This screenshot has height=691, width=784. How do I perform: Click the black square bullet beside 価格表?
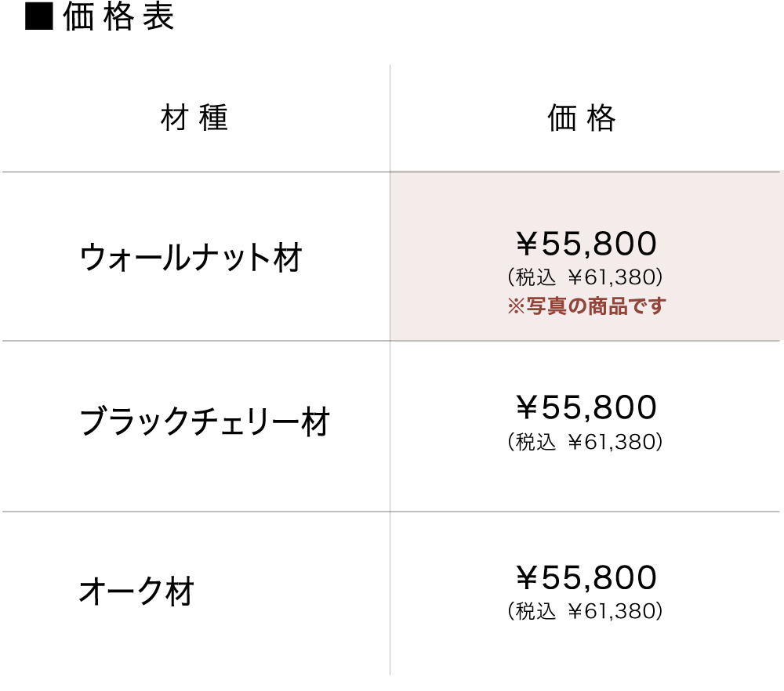[x=39, y=16]
